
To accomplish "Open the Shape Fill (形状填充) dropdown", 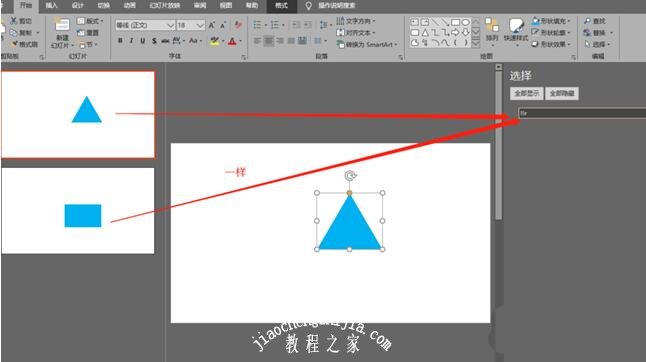I will [551, 21].
